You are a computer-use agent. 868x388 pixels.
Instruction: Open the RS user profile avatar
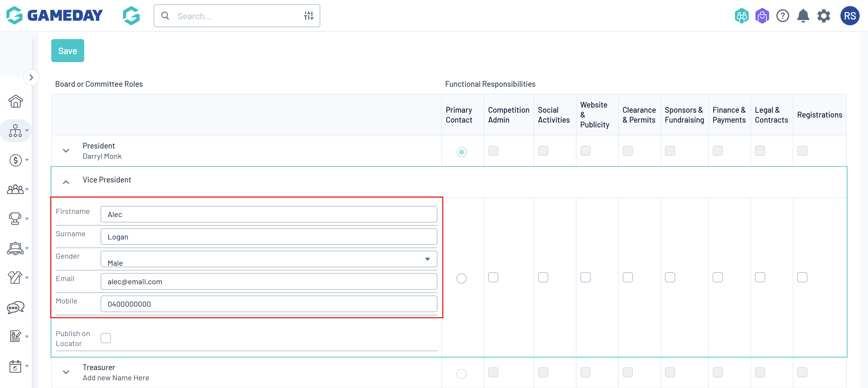click(849, 16)
